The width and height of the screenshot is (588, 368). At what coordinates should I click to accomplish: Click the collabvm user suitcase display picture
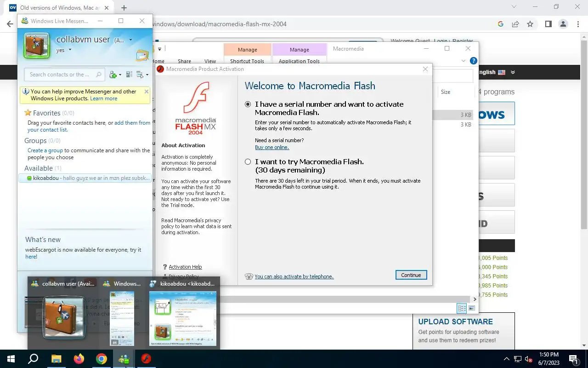(36, 46)
